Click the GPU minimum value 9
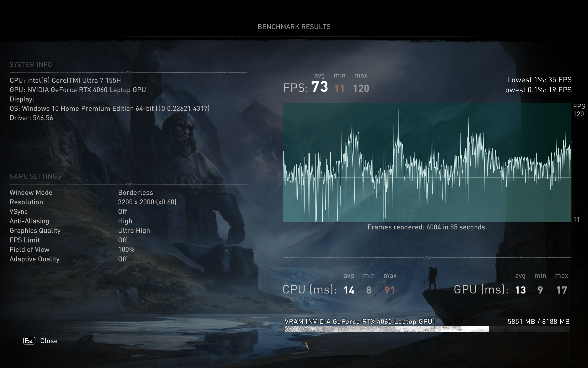 coord(540,290)
